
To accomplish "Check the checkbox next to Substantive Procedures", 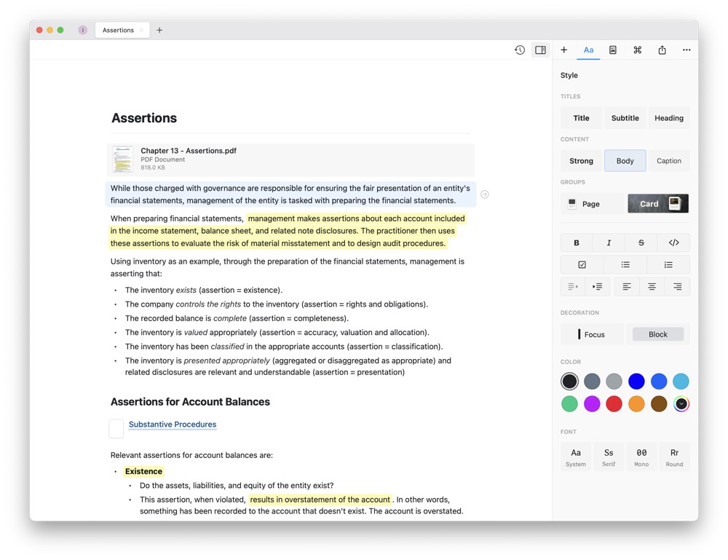I will (x=116, y=429).
